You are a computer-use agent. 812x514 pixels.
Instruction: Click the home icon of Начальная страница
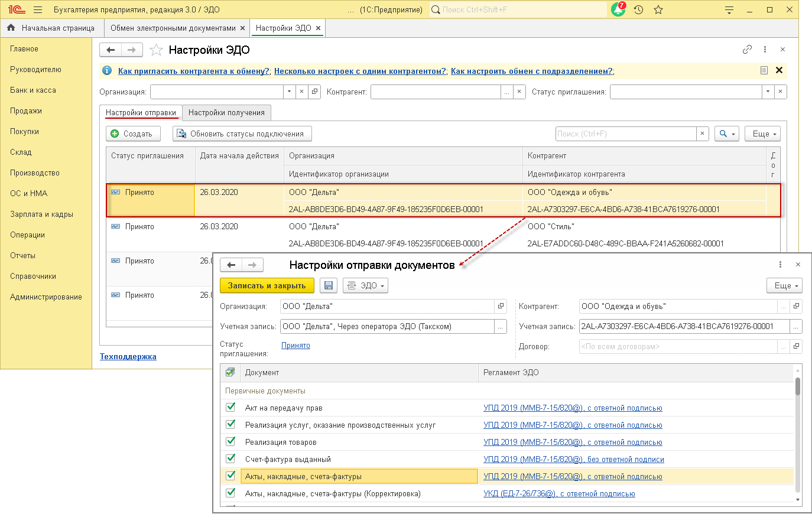pyautogui.click(x=11, y=28)
